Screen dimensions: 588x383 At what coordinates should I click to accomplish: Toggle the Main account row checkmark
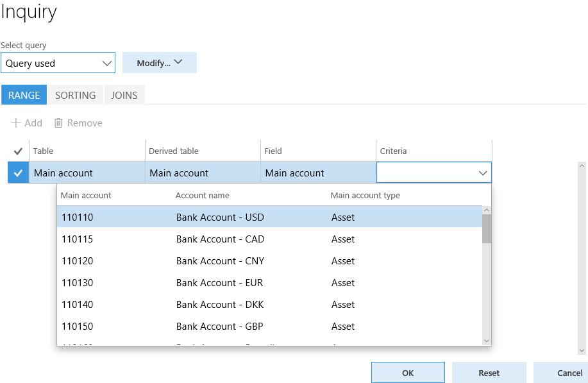click(18, 173)
